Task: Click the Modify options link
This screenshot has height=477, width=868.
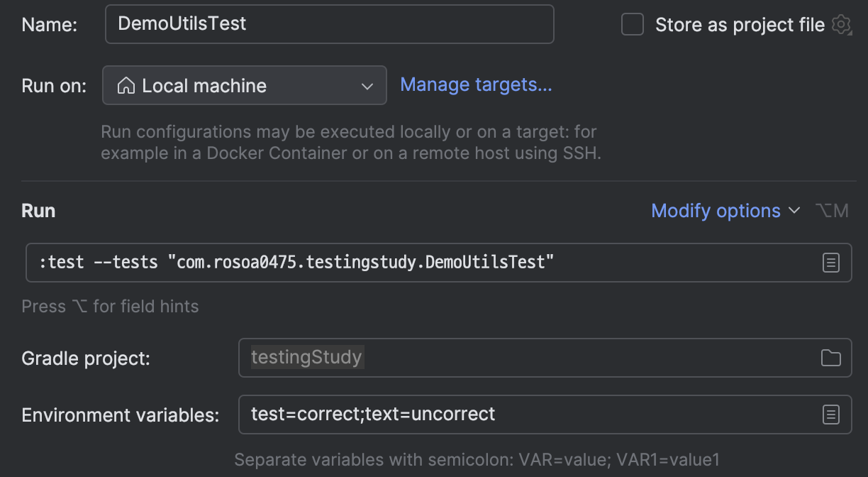Action: click(x=716, y=211)
